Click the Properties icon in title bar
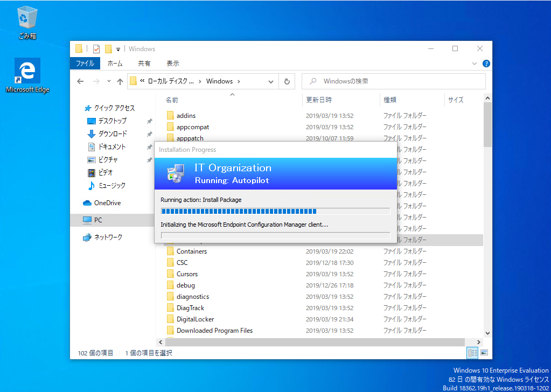Image resolution: width=551 pixels, height=392 pixels. (96, 49)
